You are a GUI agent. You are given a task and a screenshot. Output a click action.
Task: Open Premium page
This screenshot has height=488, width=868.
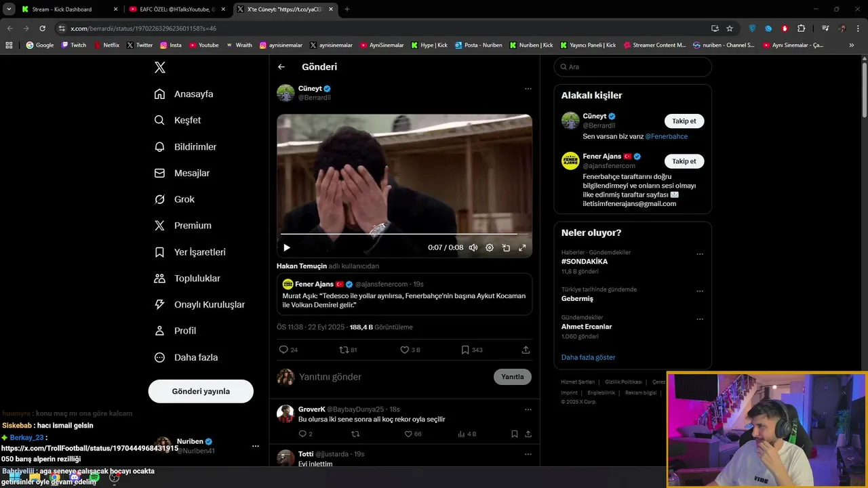tap(182, 226)
